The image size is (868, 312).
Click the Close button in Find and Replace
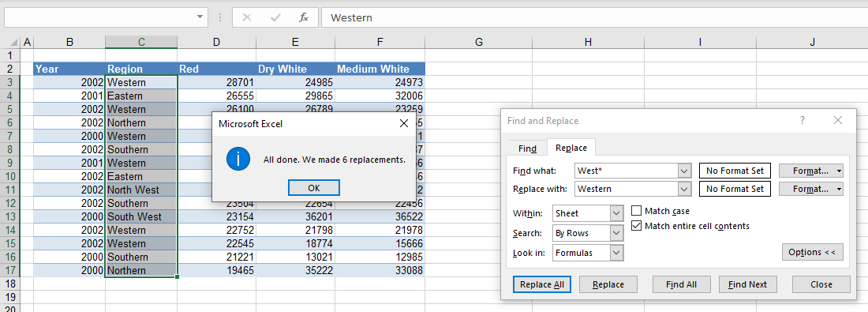pos(821,284)
